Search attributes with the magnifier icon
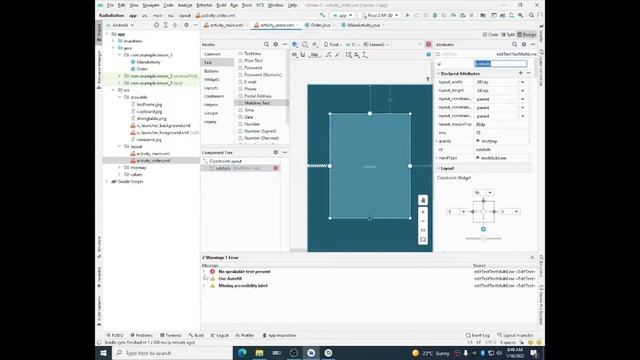Screen dimensions: 640x360 click(515, 44)
